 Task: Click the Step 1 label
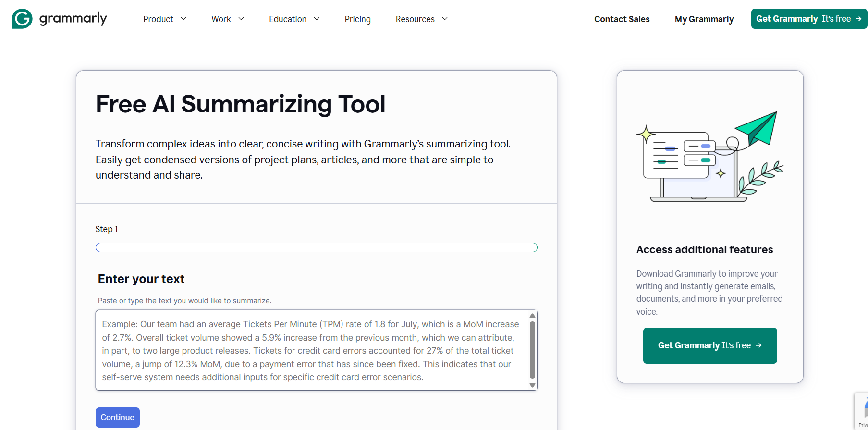point(107,229)
